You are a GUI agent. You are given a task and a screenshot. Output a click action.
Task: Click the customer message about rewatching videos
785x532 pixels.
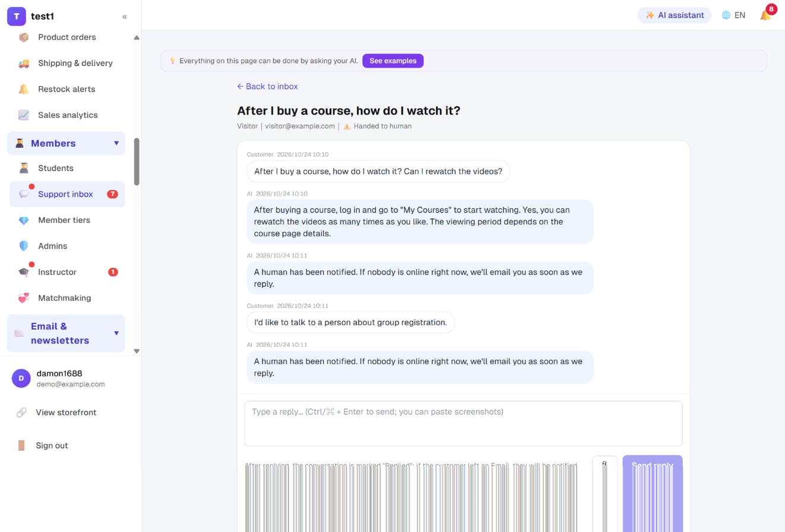pyautogui.click(x=378, y=172)
